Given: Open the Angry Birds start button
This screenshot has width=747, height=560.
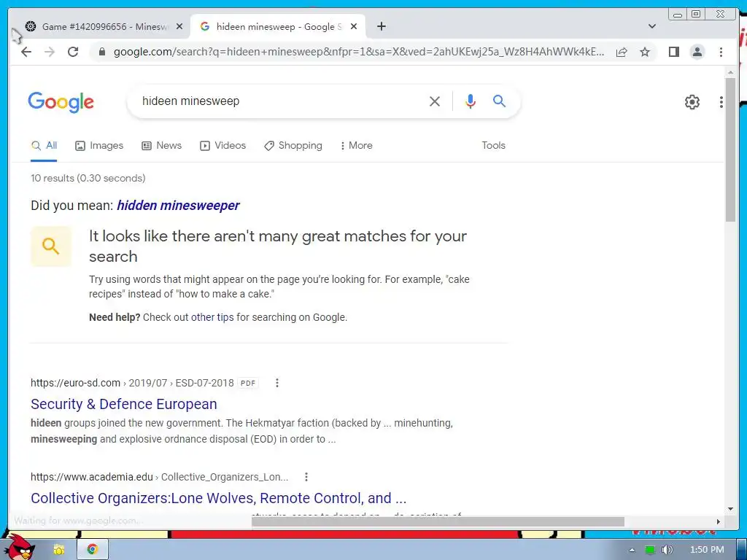Looking at the screenshot, I should tap(20, 548).
